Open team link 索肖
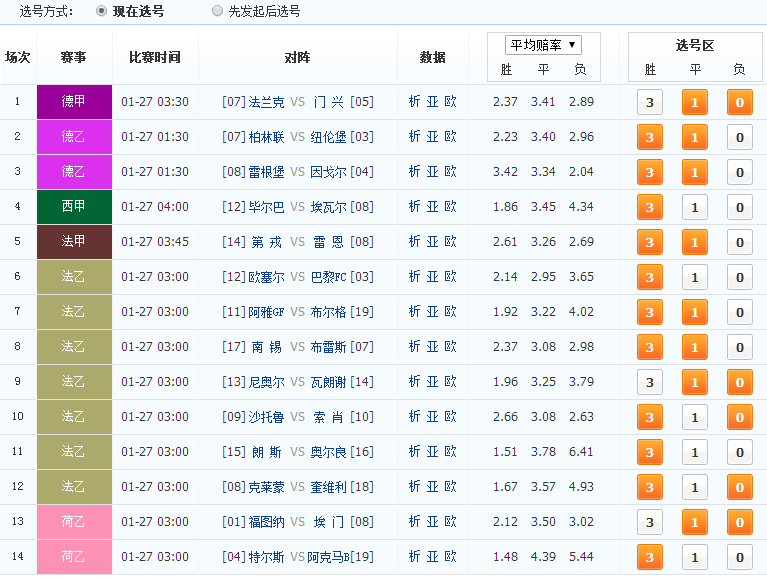767x579 pixels. 329,417
